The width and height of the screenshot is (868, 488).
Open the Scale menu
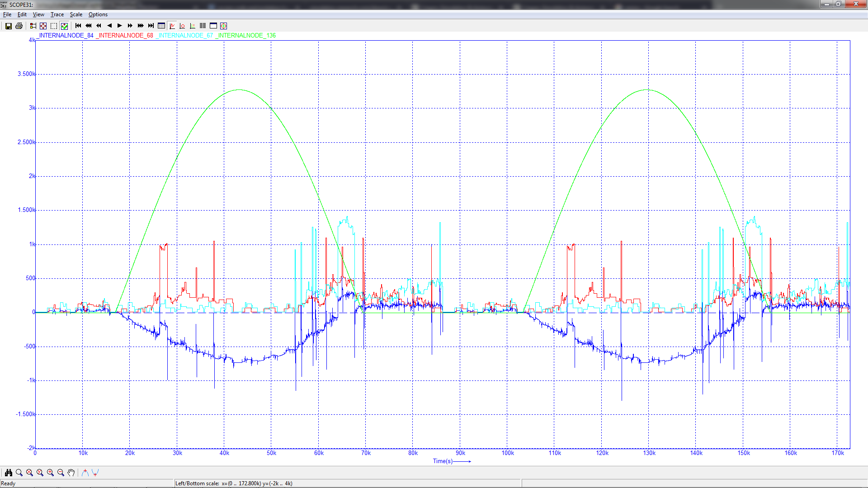point(76,14)
